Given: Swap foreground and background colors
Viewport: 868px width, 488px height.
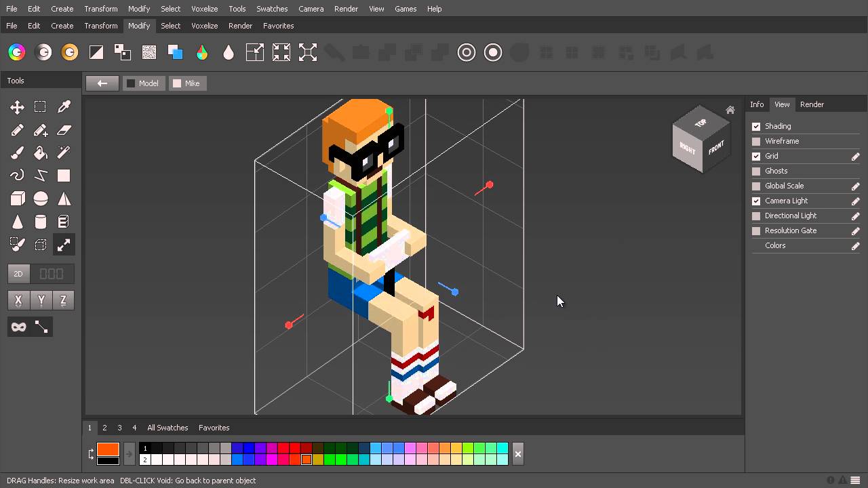Looking at the screenshot, I should click(91, 454).
